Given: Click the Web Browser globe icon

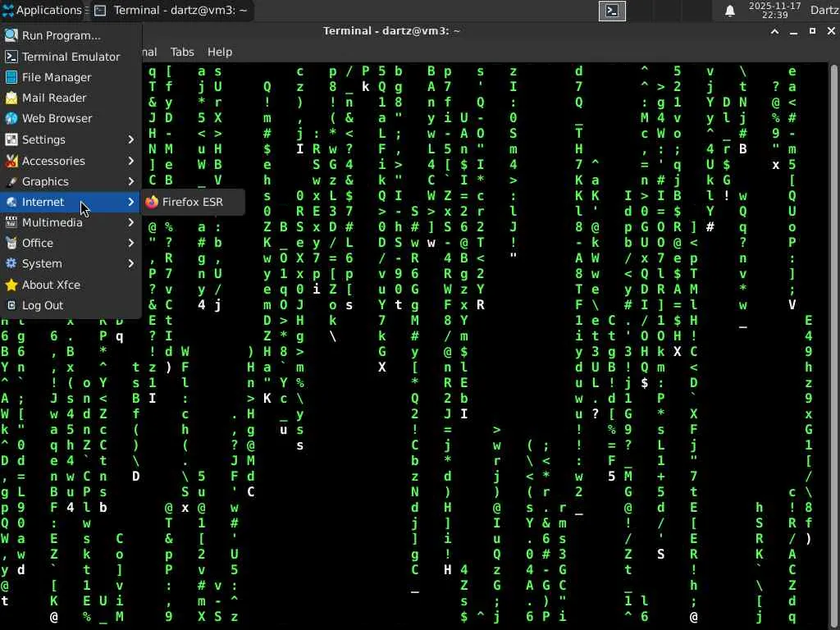Looking at the screenshot, I should [11, 118].
